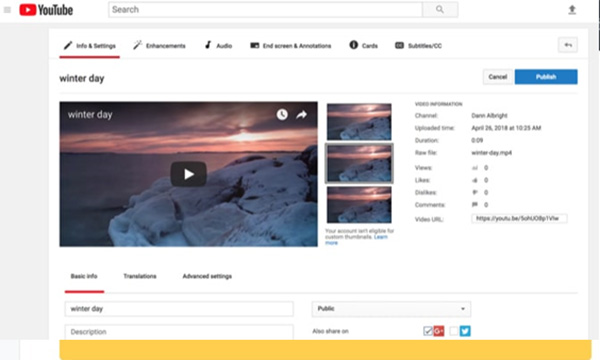The image size is (600, 360).
Task: Switch to the Info & Settings tab
Action: (x=90, y=46)
